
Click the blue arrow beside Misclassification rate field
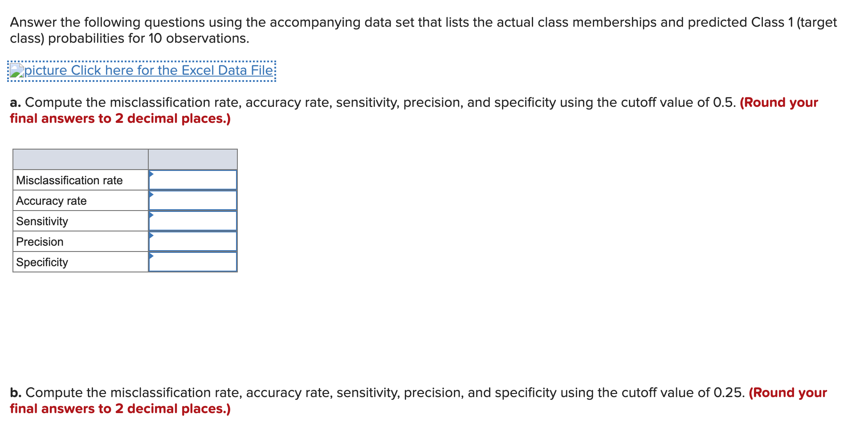pyautogui.click(x=151, y=174)
